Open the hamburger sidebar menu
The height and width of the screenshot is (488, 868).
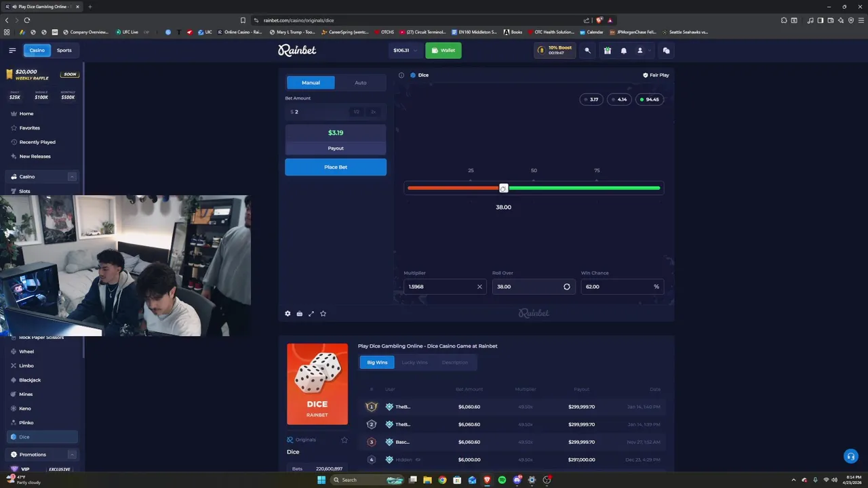tap(12, 50)
